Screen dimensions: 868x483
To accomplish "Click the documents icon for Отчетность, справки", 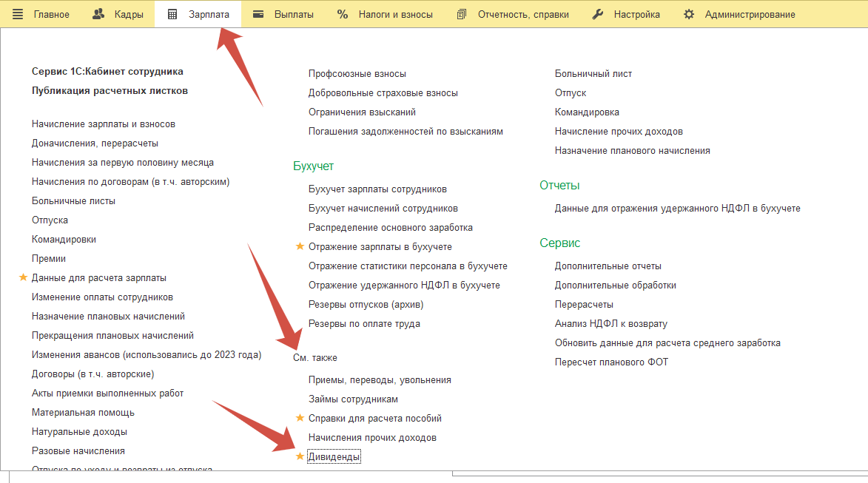I will pyautogui.click(x=462, y=14).
